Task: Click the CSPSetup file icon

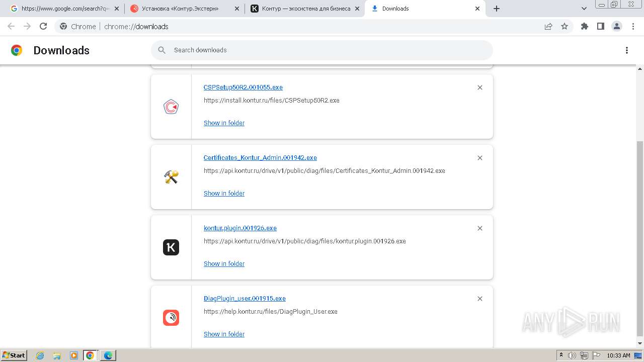Action: [171, 107]
